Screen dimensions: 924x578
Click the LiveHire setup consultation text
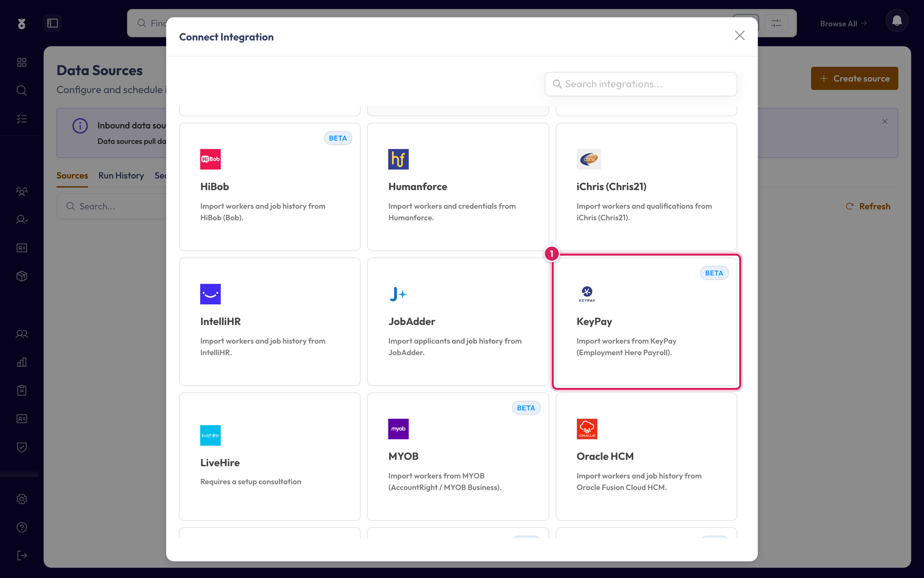251,482
